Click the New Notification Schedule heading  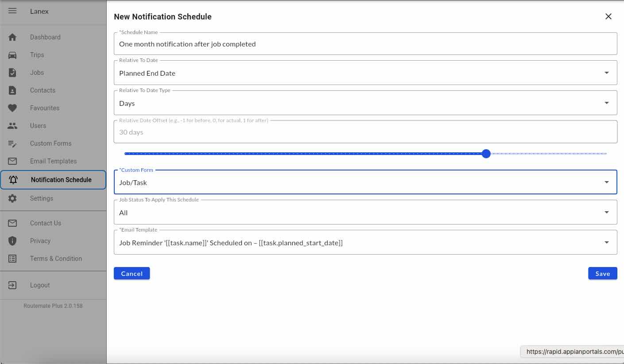pyautogui.click(x=163, y=16)
